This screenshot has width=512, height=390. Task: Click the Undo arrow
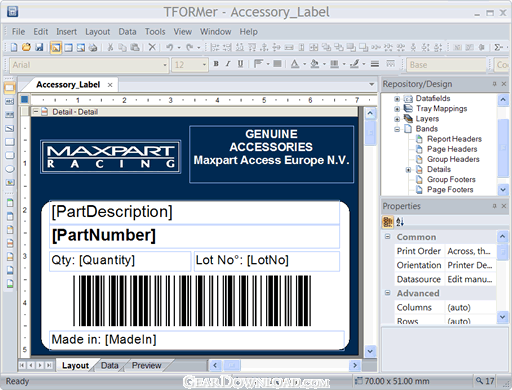170,47
